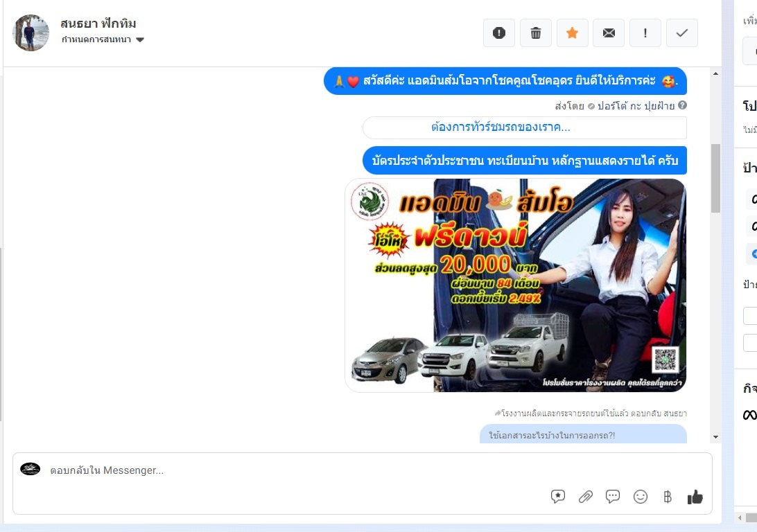Screen dimensions: 757x532
Task: Click the horizontal scrollbar left arrow in the side panel
Action: pos(740,517)
